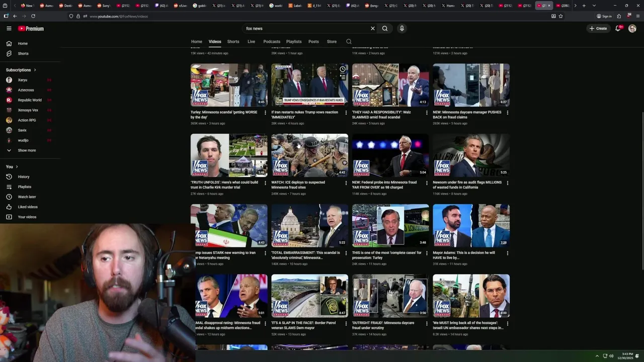Activate voice search microphone
Image resolution: width=644 pixels, height=362 pixels.
(401, 29)
